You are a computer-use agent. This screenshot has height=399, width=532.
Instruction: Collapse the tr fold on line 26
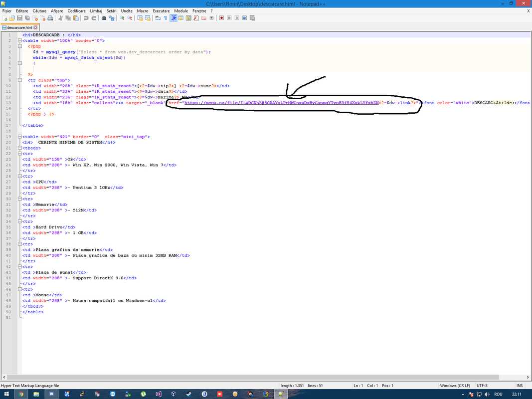pyautogui.click(x=19, y=177)
